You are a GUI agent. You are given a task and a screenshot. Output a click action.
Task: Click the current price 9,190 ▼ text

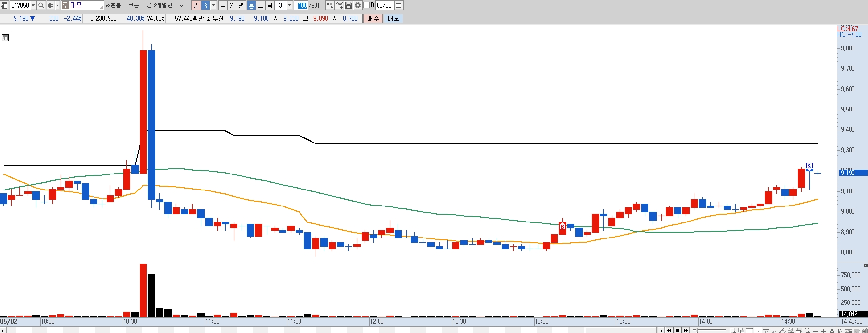[24, 18]
